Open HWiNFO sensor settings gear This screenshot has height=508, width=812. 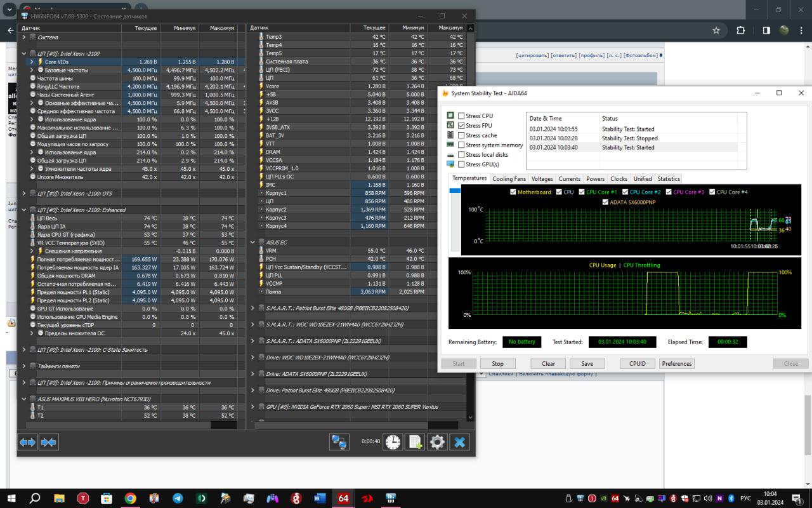click(437, 442)
